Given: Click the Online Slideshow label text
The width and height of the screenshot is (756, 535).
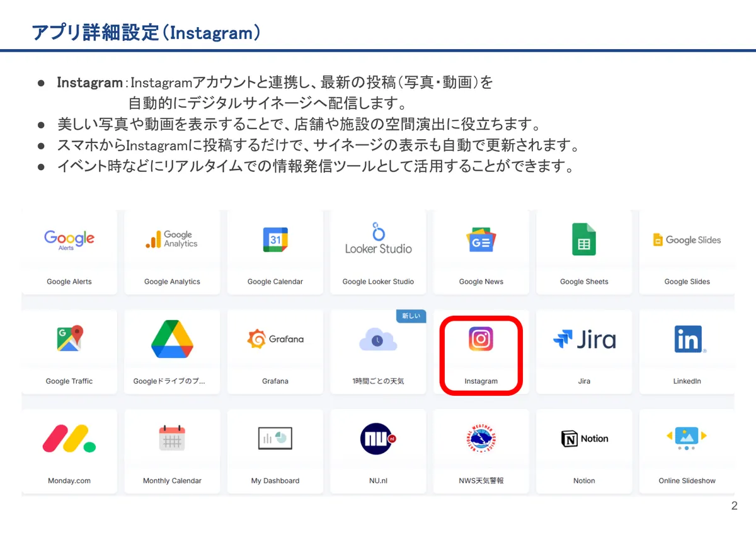Looking at the screenshot, I should pos(687,481).
